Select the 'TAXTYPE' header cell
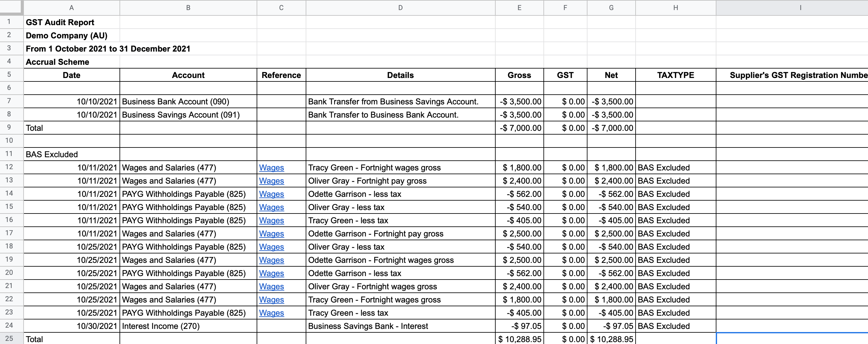Image resolution: width=868 pixels, height=344 pixels. click(676, 75)
